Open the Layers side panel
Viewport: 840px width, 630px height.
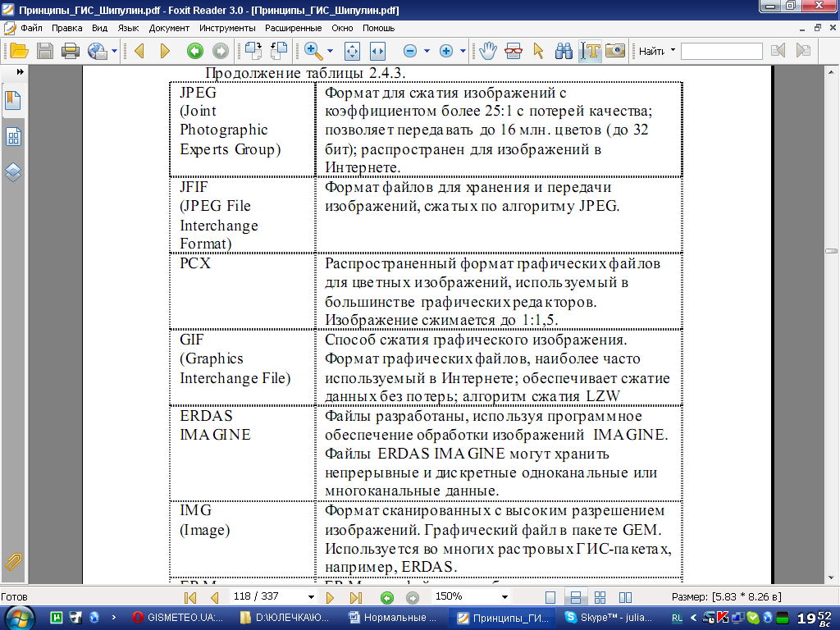point(13,172)
